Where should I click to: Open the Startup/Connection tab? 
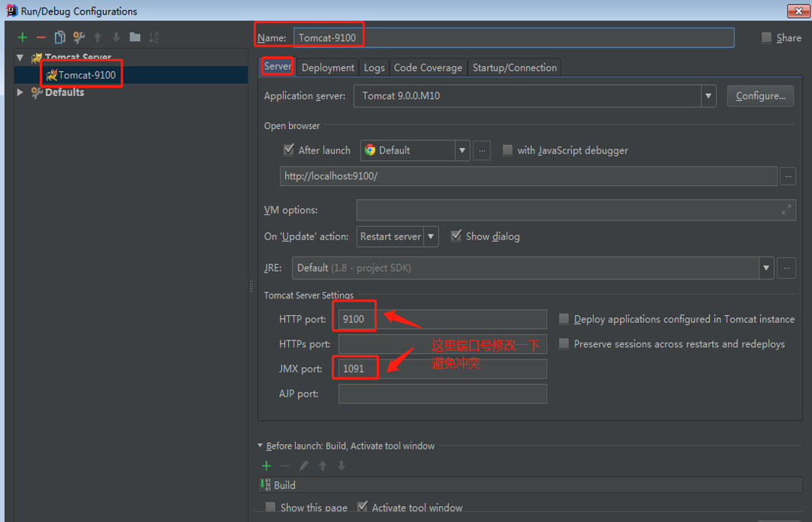(514, 67)
